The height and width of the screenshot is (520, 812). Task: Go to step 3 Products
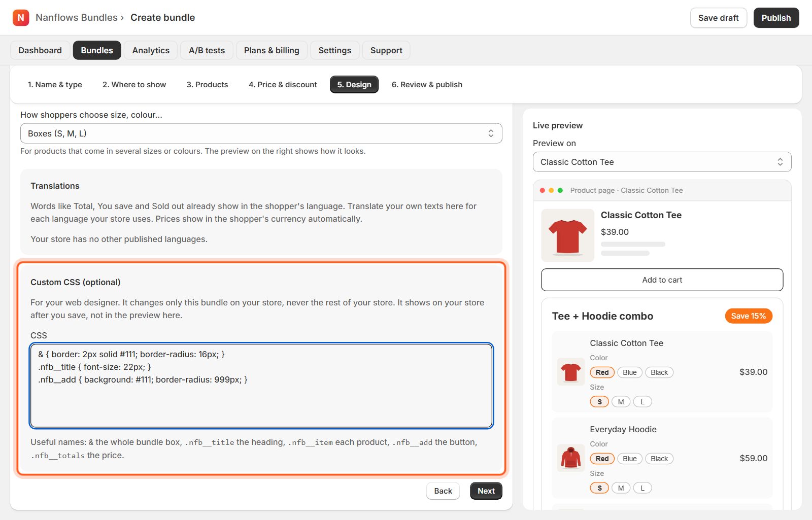(208, 85)
